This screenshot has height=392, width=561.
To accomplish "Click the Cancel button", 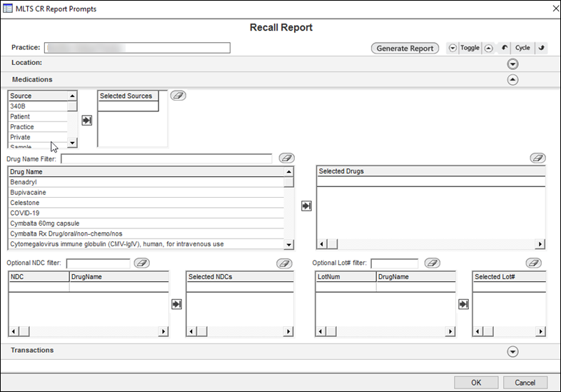I will click(525, 383).
